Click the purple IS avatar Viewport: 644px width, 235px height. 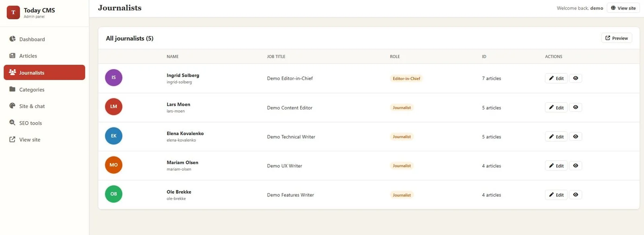114,77
